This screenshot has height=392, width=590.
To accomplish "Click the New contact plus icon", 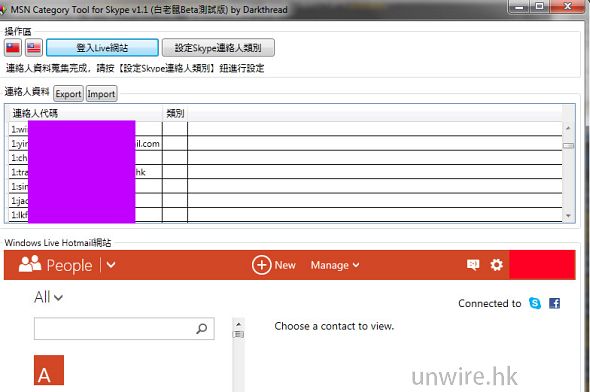I will click(x=262, y=265).
